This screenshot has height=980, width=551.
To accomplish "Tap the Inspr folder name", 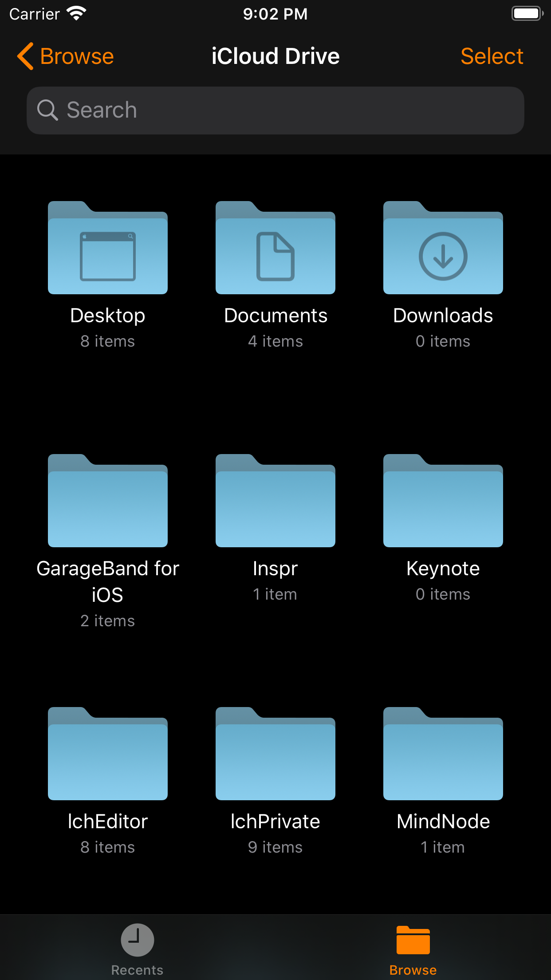I will point(275,569).
